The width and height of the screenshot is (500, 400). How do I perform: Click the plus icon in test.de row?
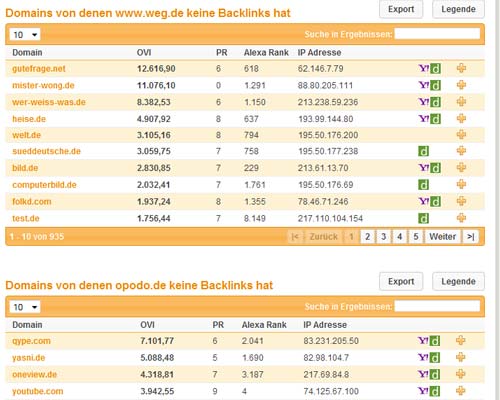point(461,218)
